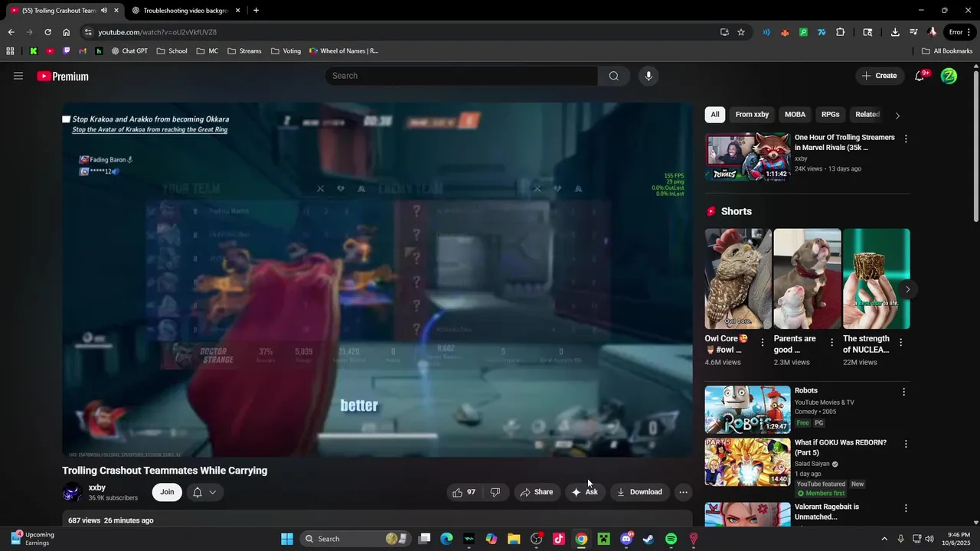Open the Windows Start menu
Viewport: 980px width, 551px height.
click(286, 539)
